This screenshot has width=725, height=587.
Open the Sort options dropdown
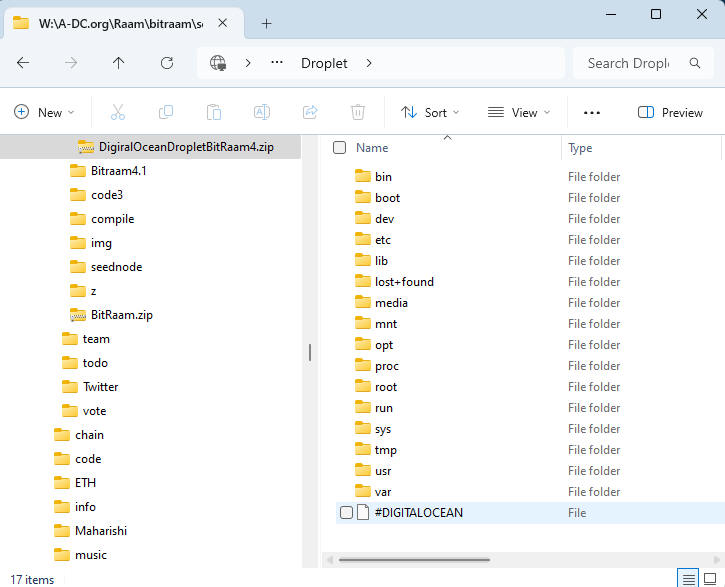[430, 112]
